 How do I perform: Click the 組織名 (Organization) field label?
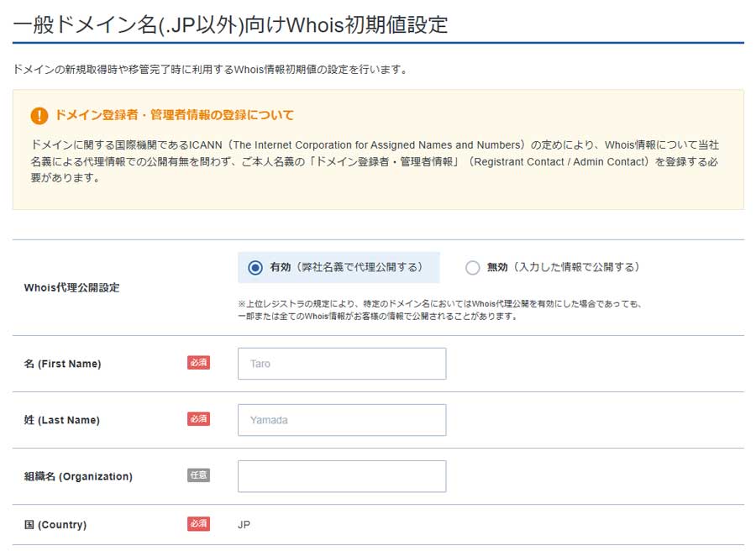(x=78, y=475)
